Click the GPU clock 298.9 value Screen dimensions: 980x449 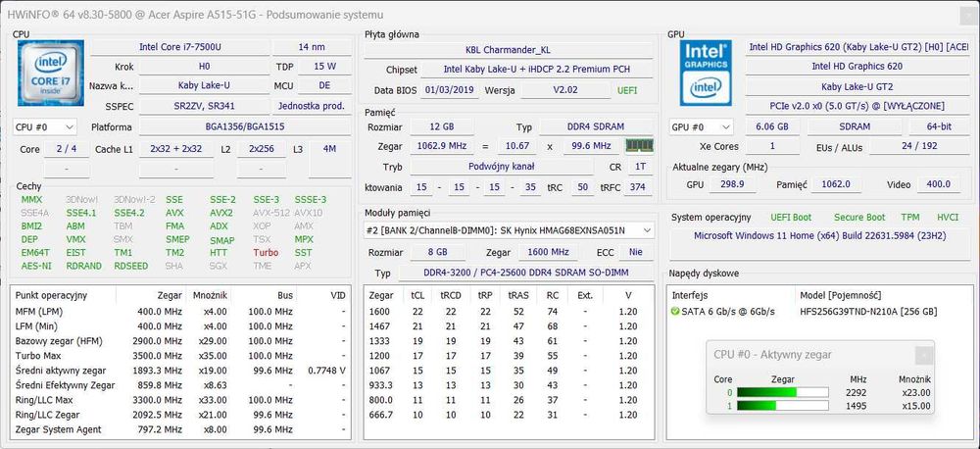pos(732,185)
